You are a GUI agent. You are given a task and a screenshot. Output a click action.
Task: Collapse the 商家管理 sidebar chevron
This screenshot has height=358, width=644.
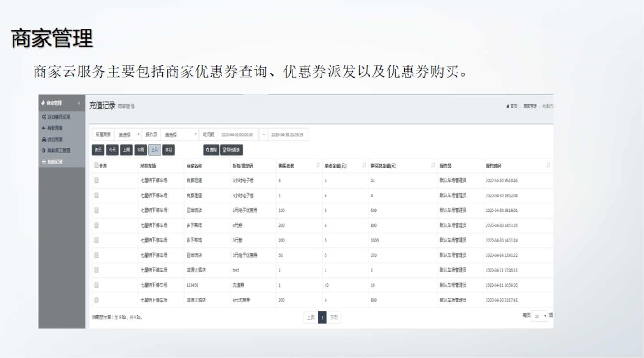pyautogui.click(x=79, y=104)
